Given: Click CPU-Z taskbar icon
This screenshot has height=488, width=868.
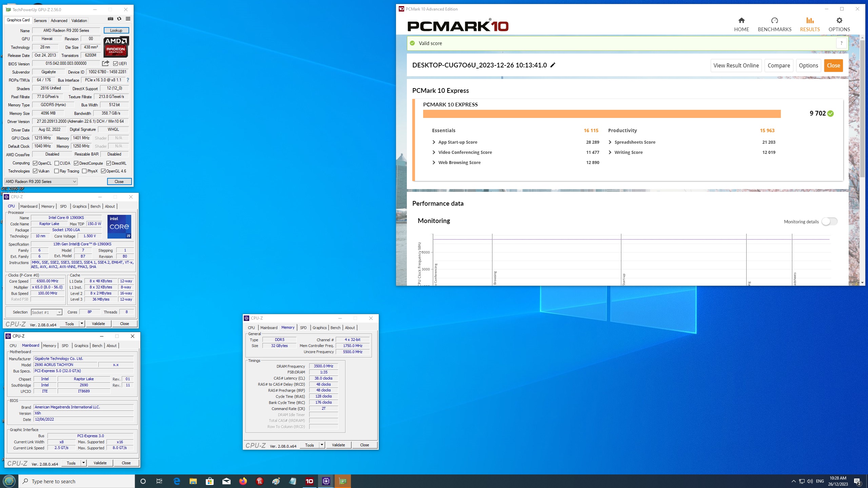Looking at the screenshot, I should (326, 481).
